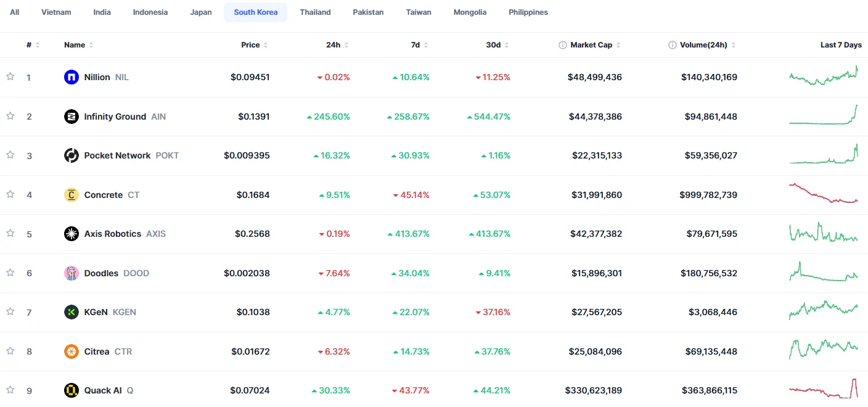
Task: Sort by 30d change column
Action: (x=497, y=45)
